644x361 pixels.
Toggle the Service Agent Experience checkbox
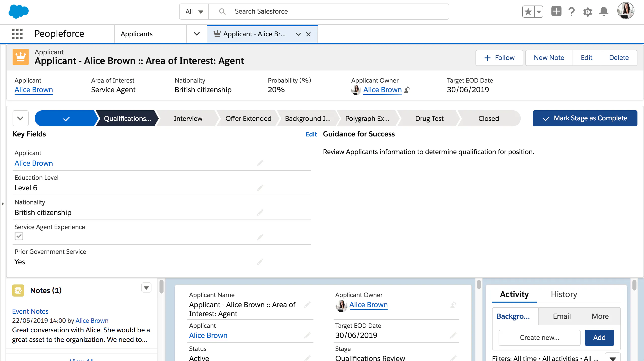(x=19, y=236)
